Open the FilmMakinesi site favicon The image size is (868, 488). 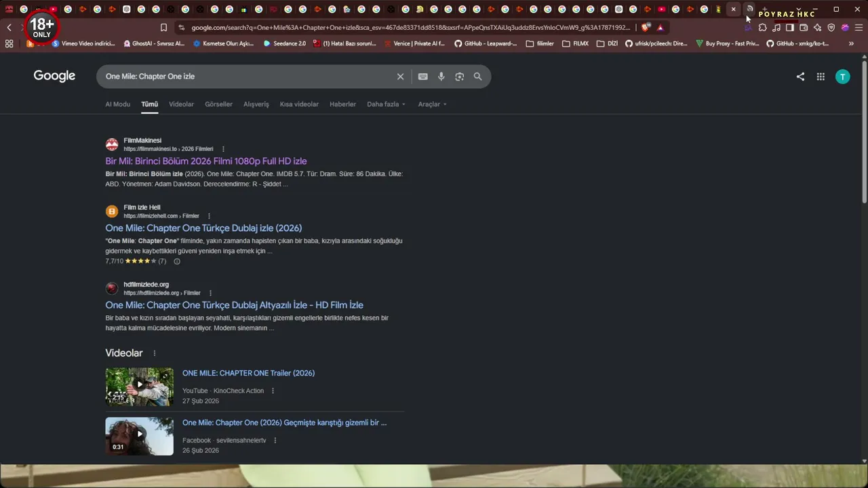pyautogui.click(x=112, y=144)
